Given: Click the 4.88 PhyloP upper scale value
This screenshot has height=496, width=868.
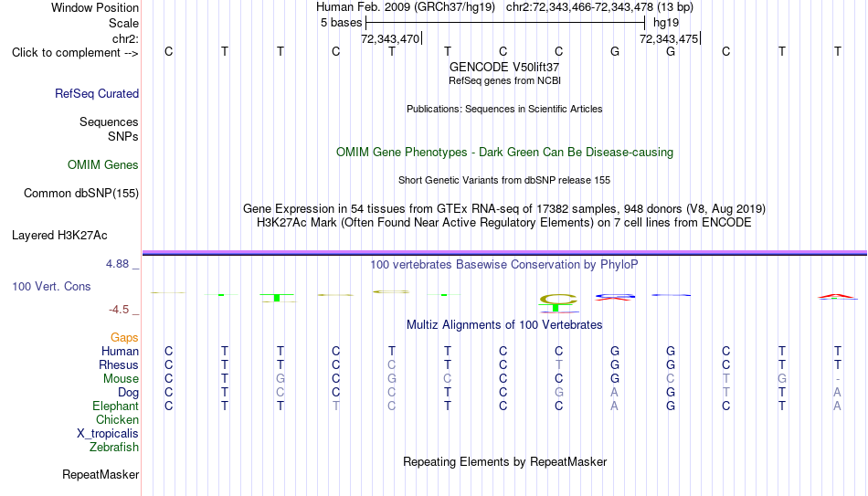Looking at the screenshot, I should click(117, 264).
